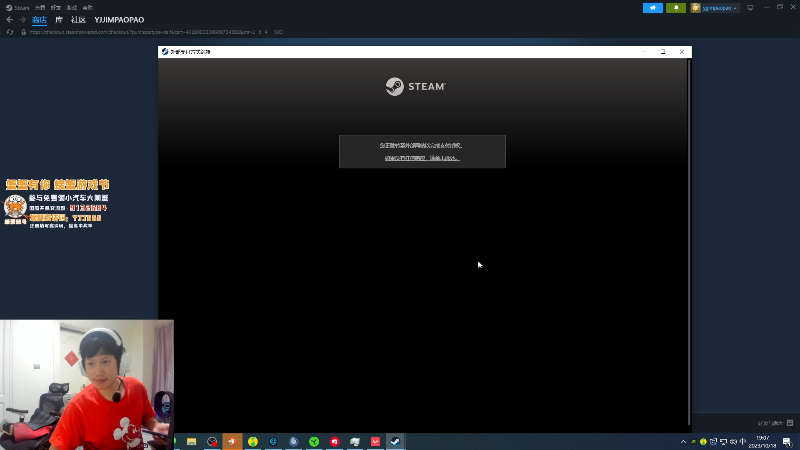
Task: Click the lock icon beside the URL
Action: [23, 32]
